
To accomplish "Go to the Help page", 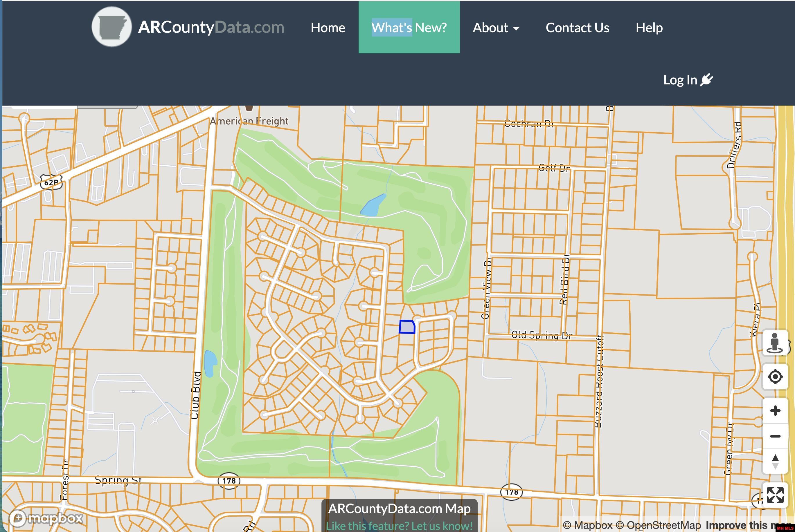I will (649, 28).
